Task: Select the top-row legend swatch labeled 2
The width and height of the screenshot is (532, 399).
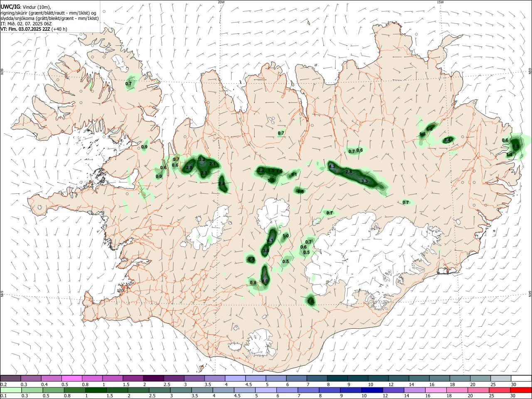Action: click(x=153, y=378)
